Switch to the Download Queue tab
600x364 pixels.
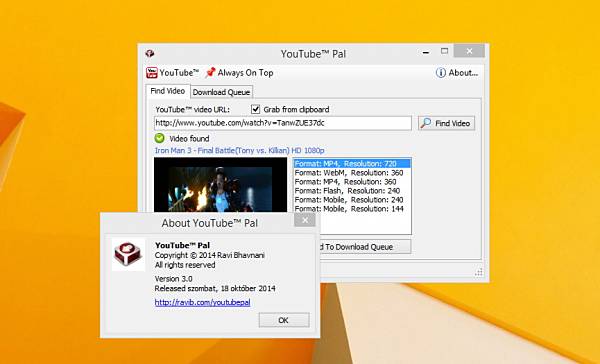tap(221, 92)
